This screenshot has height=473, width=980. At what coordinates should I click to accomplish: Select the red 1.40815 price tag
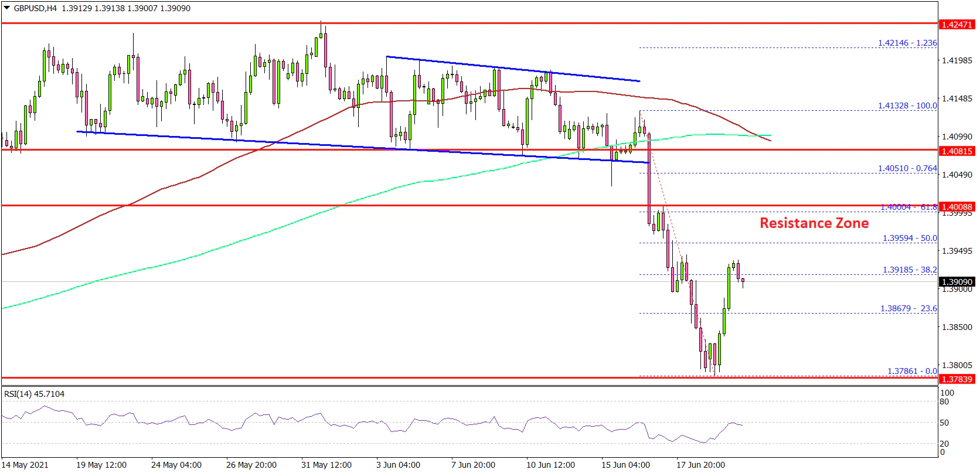tap(957, 151)
